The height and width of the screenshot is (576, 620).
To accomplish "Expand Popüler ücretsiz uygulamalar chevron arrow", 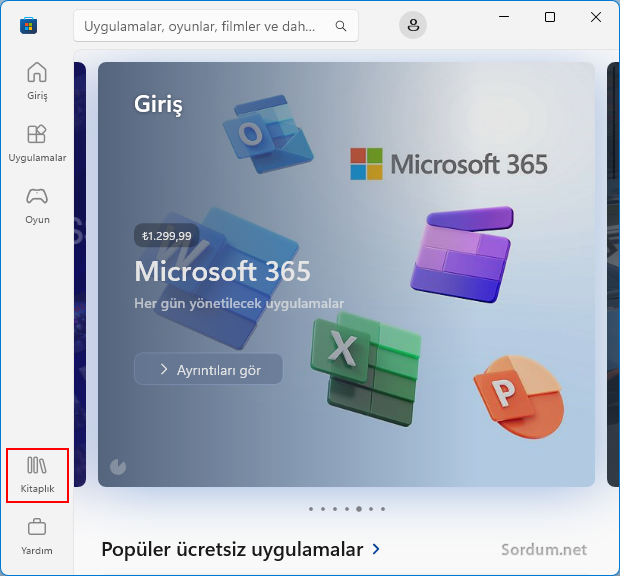I will coord(376,549).
